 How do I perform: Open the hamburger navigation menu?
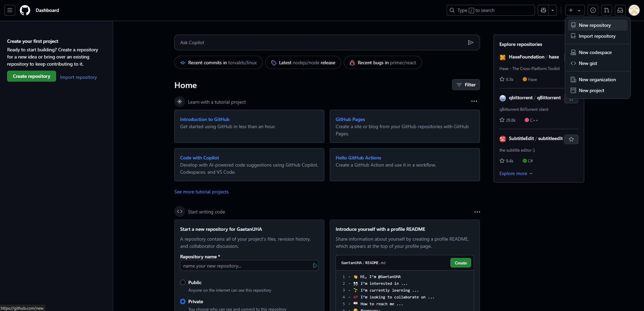tap(10, 10)
